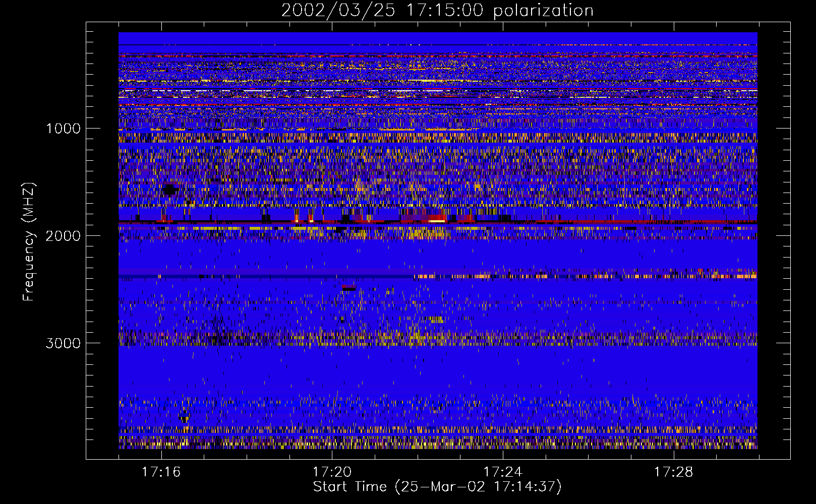Click the 17:20 time tick label
Image resolution: width=816 pixels, height=504 pixels.
click(x=332, y=472)
